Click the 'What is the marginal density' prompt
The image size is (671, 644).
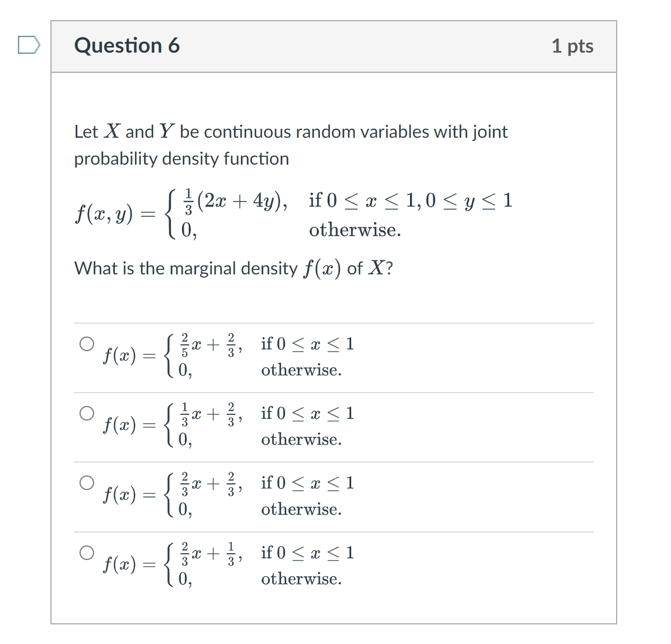click(234, 269)
